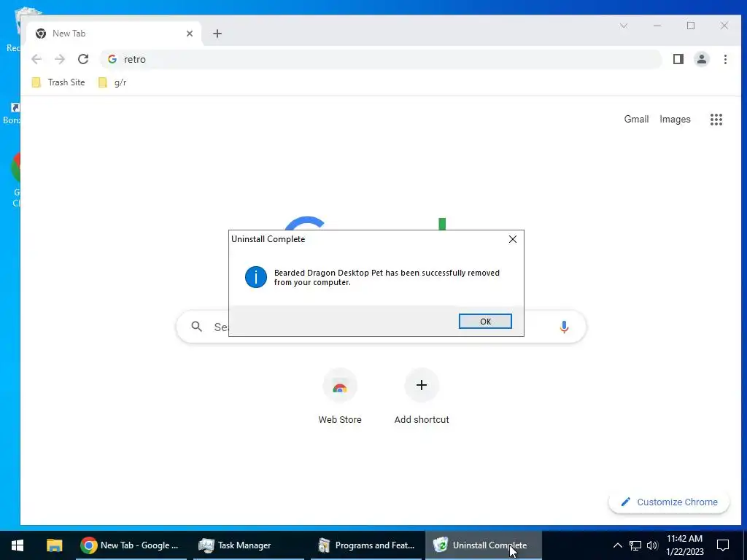Screen dimensions: 747x560
Task: Click the address bar containing retro
Action: (x=381, y=59)
